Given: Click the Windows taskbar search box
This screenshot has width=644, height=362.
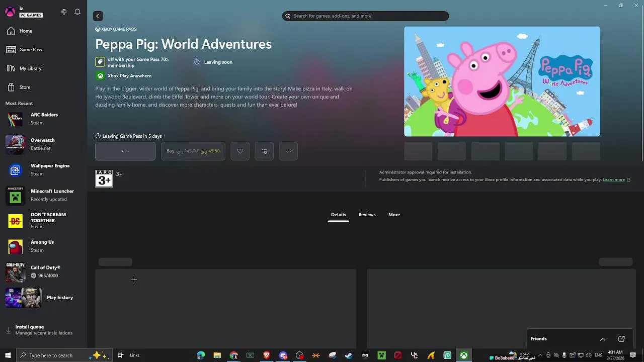Looking at the screenshot, I should pos(64,355).
